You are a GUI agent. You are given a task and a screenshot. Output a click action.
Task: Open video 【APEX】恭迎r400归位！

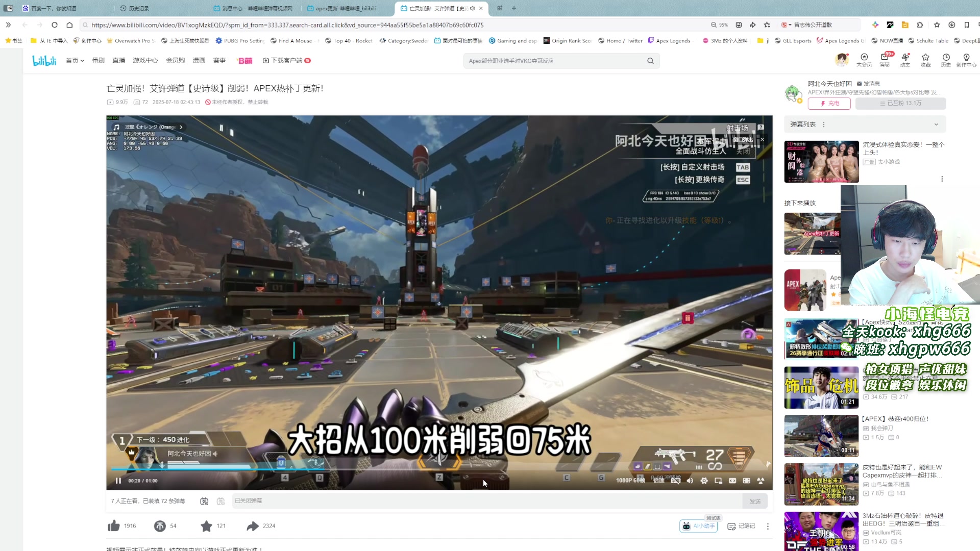895,419
